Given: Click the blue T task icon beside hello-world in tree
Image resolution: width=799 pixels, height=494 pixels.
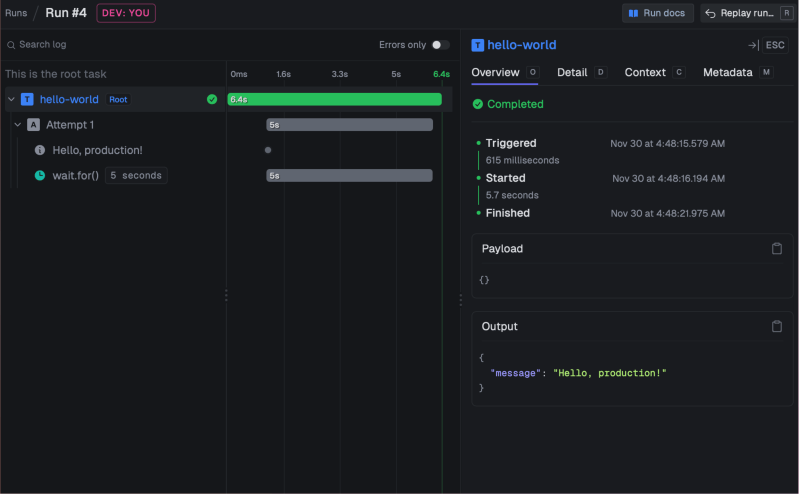Looking at the screenshot, I should click(x=27, y=99).
